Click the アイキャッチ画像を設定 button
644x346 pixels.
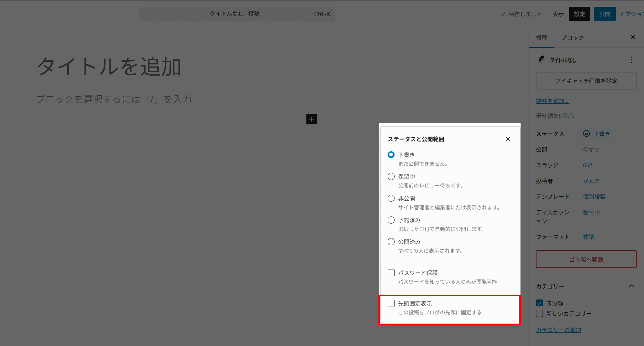(586, 81)
